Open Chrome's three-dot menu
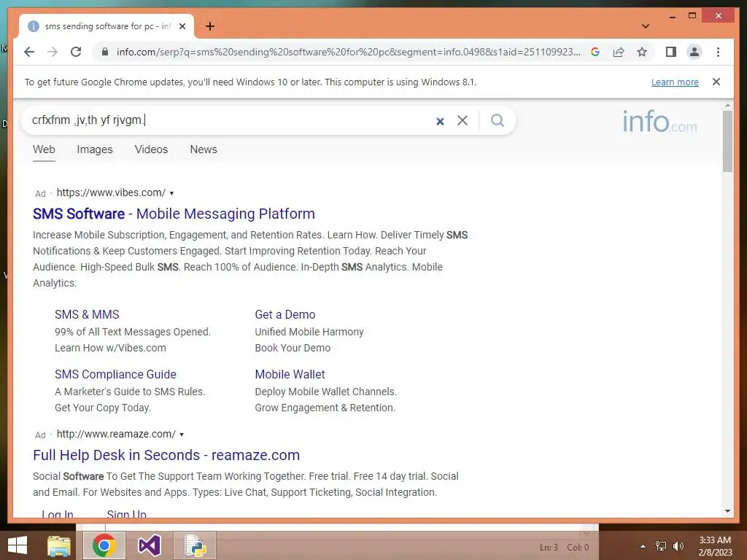 click(x=718, y=52)
